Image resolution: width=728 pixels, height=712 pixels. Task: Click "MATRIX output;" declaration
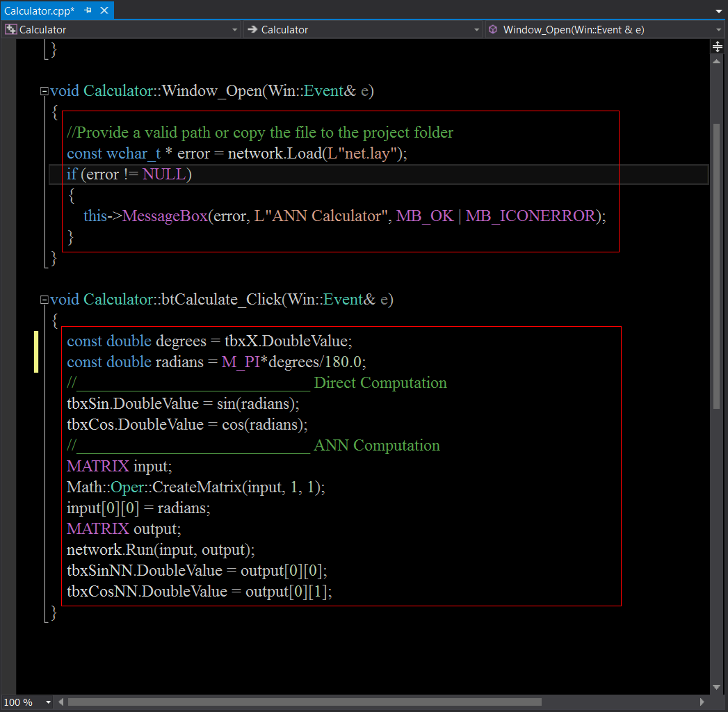[x=124, y=529]
